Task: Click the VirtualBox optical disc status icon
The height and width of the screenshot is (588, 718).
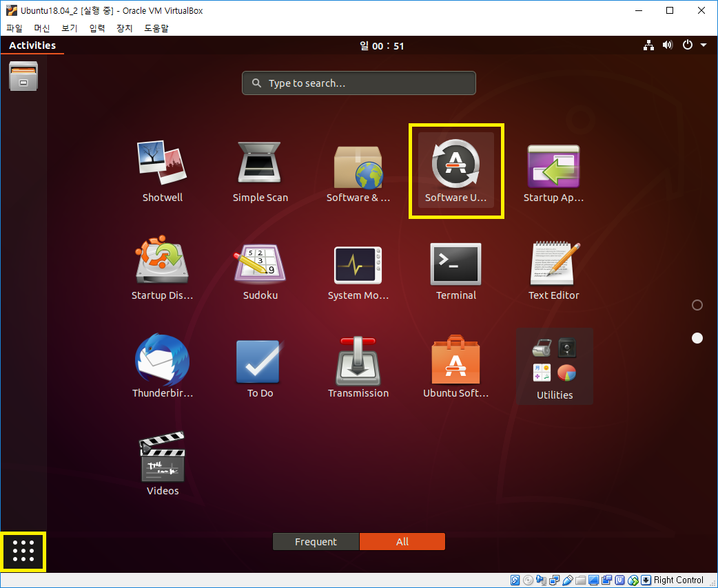Action: [x=528, y=580]
